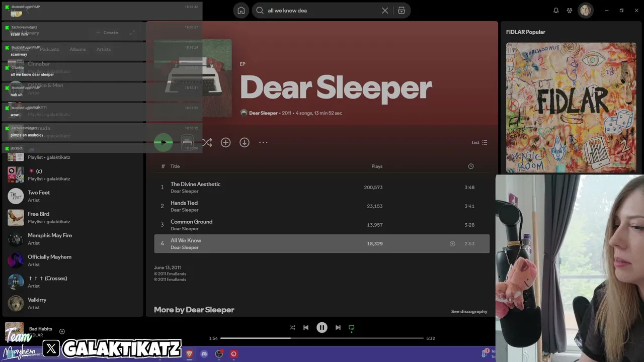Open the now playing 'Bad Habits' title
Viewport: 644px width, 362px height.
click(41, 329)
